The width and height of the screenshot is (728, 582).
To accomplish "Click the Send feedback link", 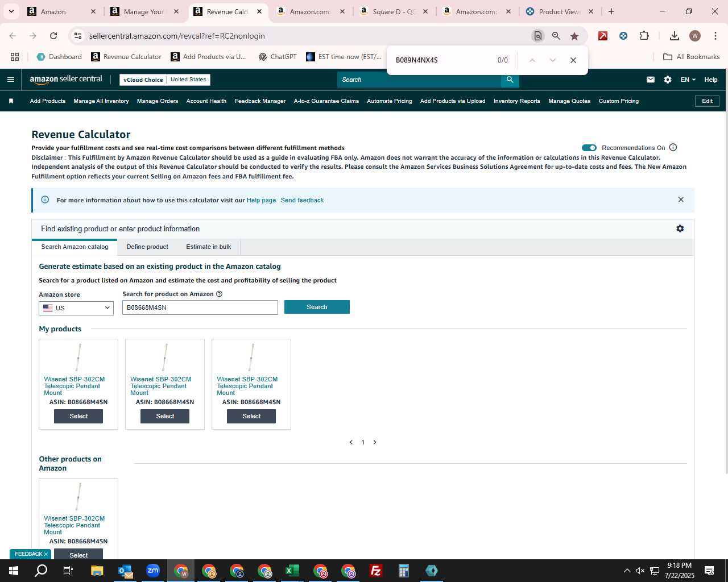I will click(302, 200).
